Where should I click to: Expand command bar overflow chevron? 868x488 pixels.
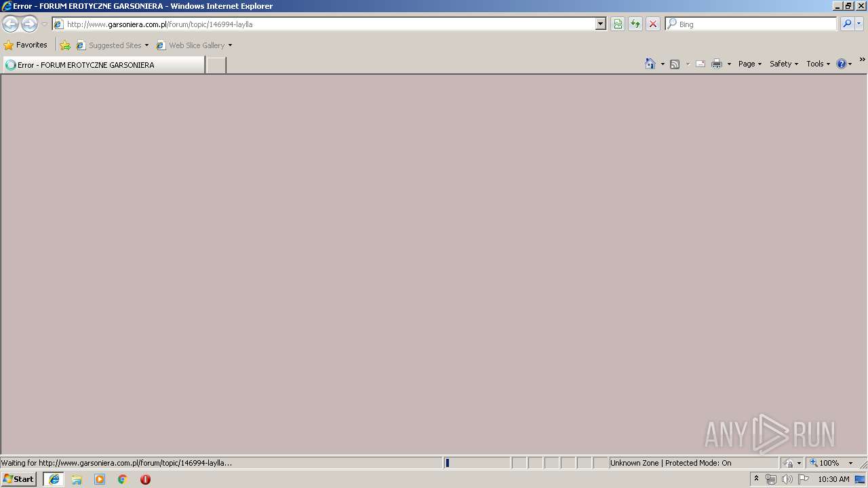[x=862, y=60]
